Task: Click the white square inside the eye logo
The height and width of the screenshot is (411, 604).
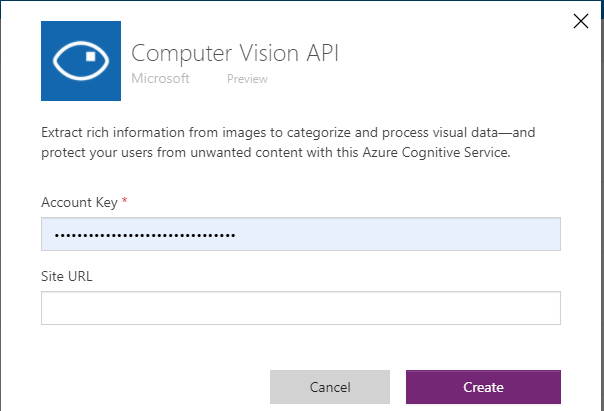Action: pyautogui.click(x=89, y=57)
